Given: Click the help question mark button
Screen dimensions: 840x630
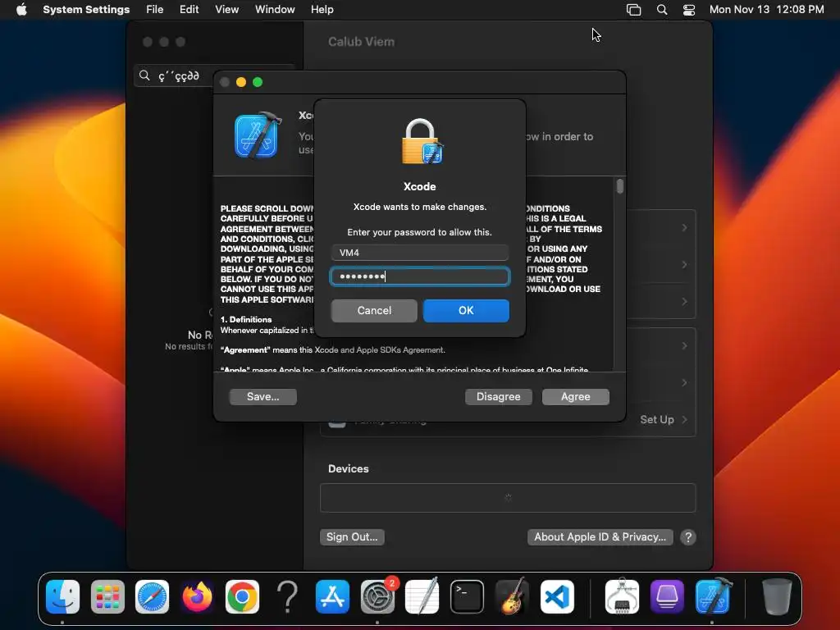Looking at the screenshot, I should (688, 537).
